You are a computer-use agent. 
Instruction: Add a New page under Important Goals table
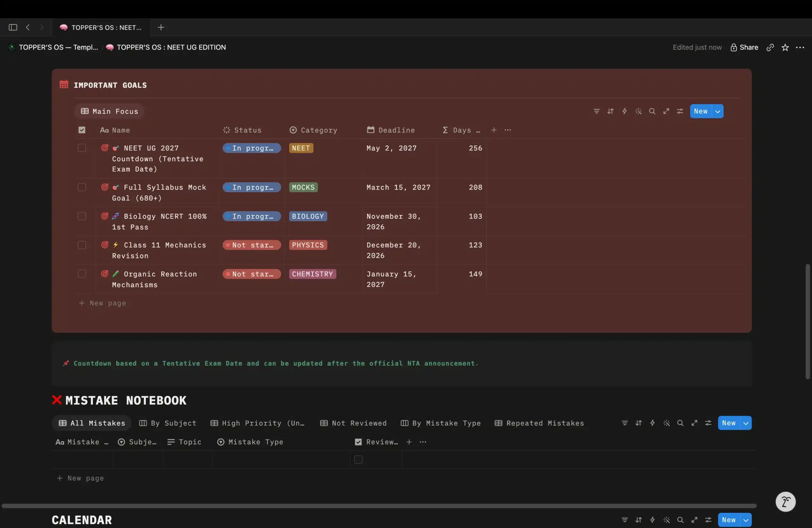click(102, 303)
